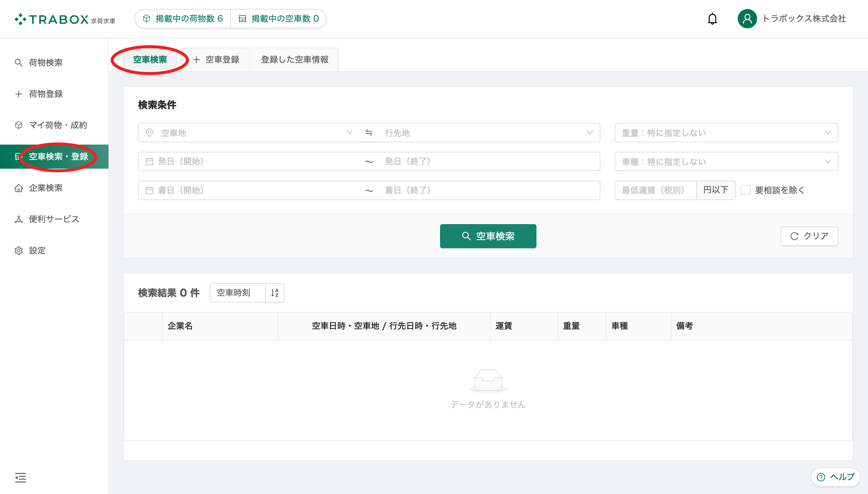Click the 備考 column header
The width and height of the screenshot is (868, 494).
pyautogui.click(x=762, y=326)
